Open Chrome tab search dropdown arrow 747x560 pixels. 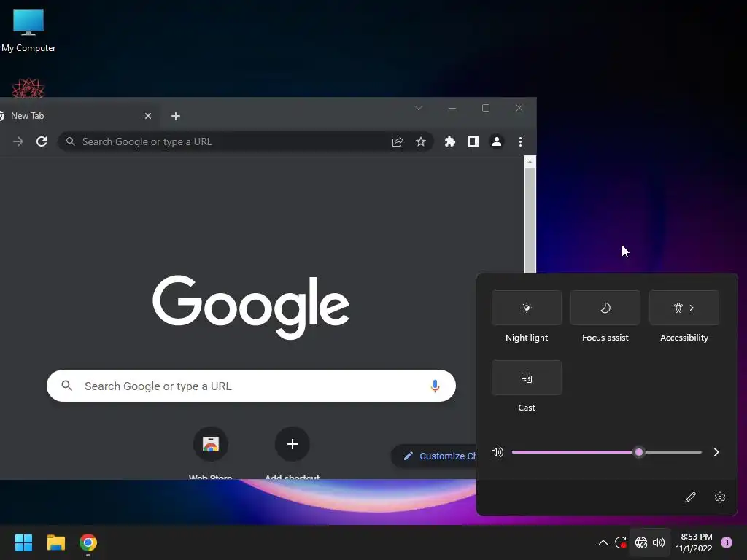(418, 108)
